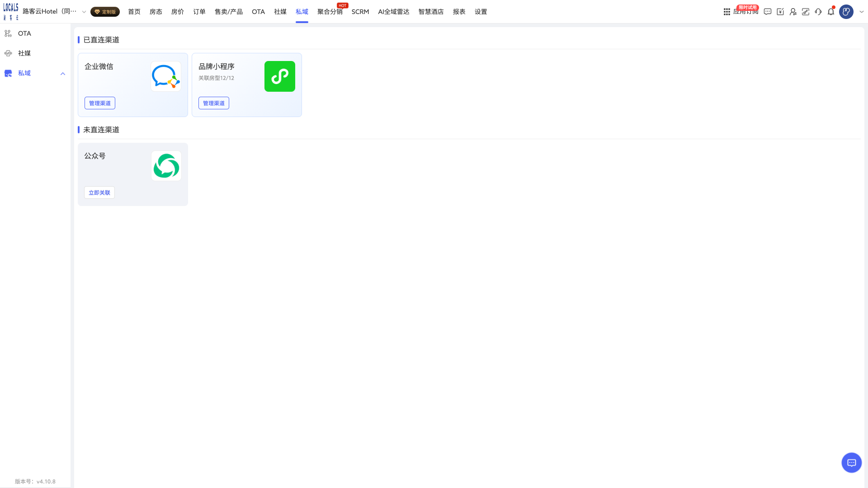The width and height of the screenshot is (868, 488).
Task: Open the 报表 tab
Action: tap(459, 12)
